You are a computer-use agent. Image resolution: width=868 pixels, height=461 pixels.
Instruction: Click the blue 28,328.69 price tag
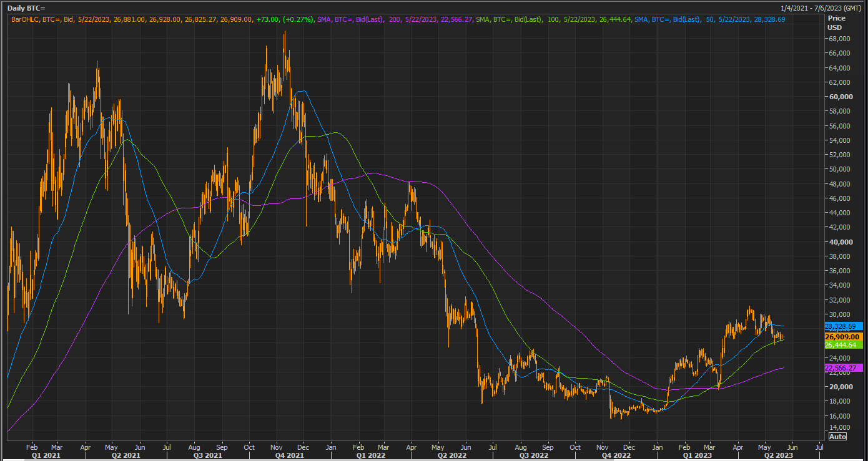pyautogui.click(x=843, y=326)
